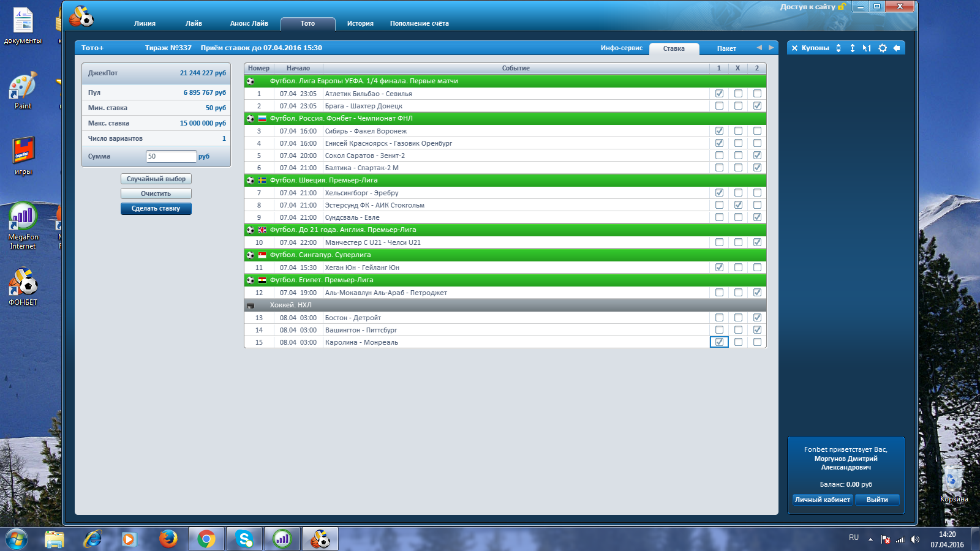Screen dimensions: 980x551
Task: Open the ФОНБЕТ desktop shortcut
Action: click(23, 287)
